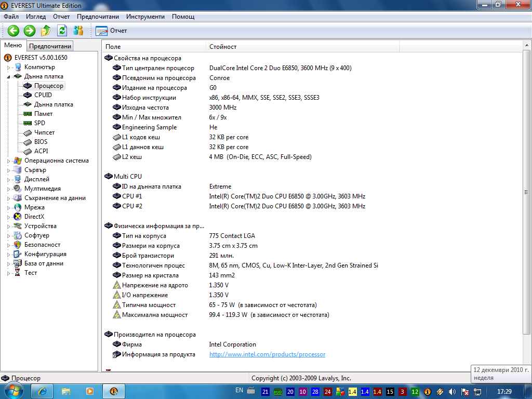Select the Памет tree item
Screen dimensions: 532x399
(x=44, y=114)
